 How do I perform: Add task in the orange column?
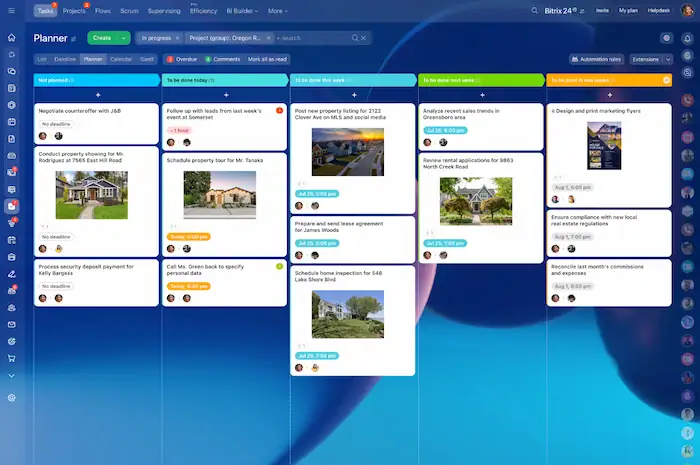point(610,95)
